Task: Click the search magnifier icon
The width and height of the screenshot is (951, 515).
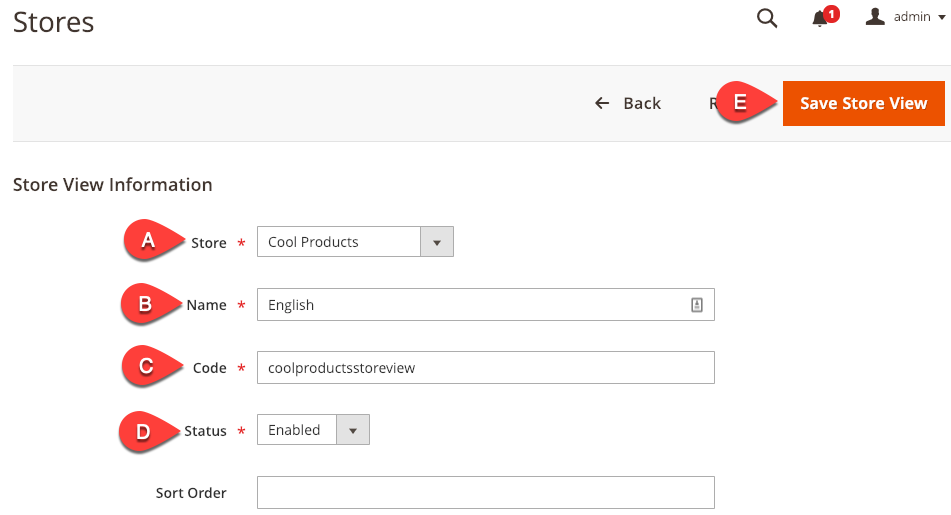Action: (767, 18)
